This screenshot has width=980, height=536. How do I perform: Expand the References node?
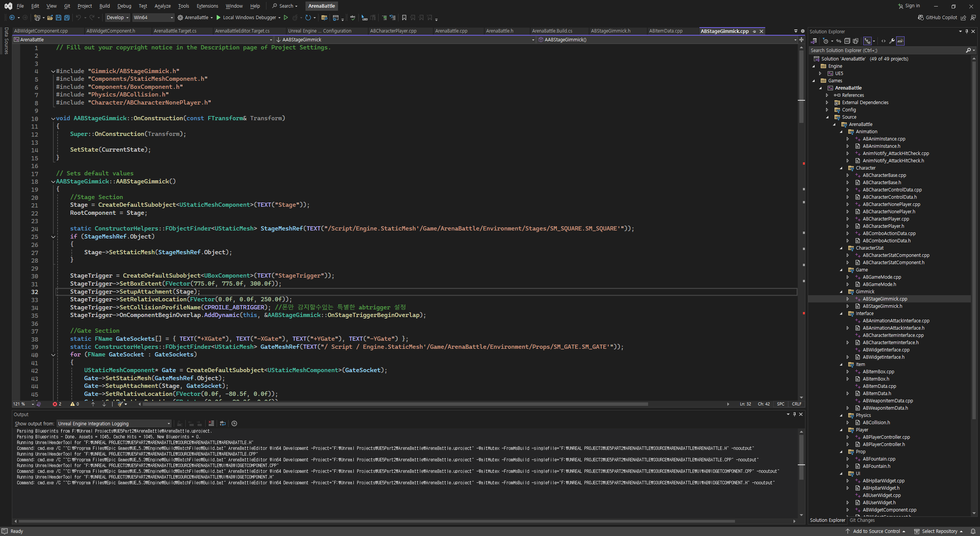(827, 95)
